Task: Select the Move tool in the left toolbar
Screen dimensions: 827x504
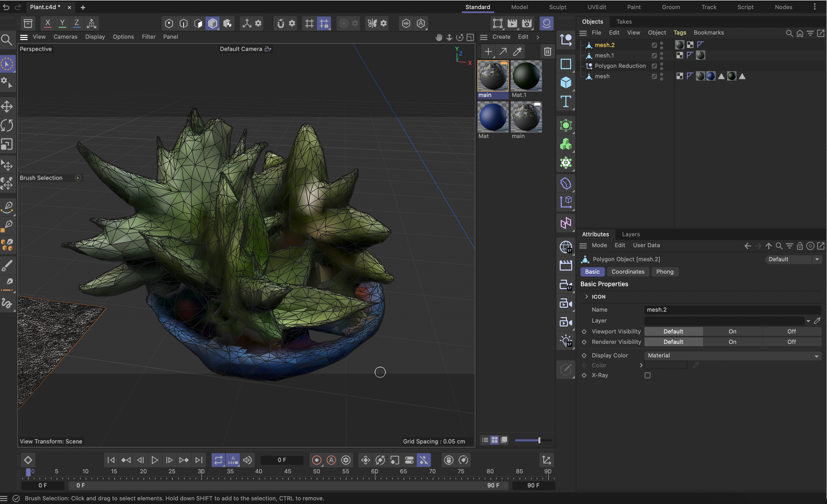Action: pyautogui.click(x=7, y=106)
